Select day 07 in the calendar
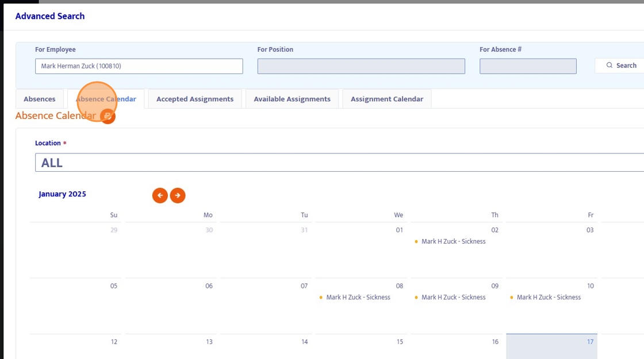 click(x=304, y=285)
